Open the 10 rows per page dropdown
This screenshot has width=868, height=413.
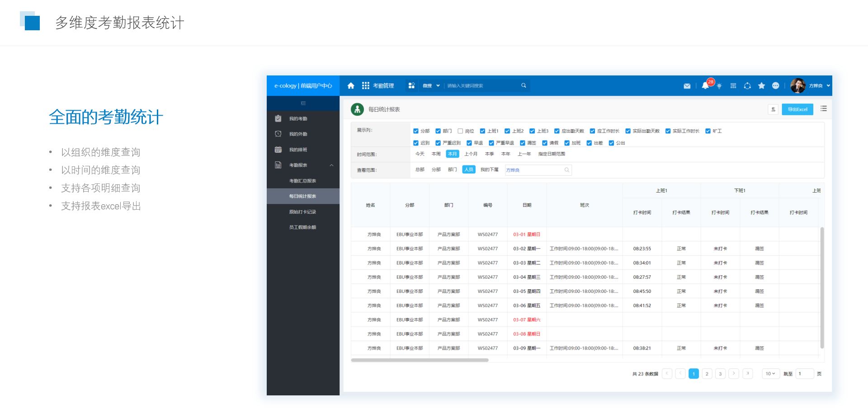(770, 374)
